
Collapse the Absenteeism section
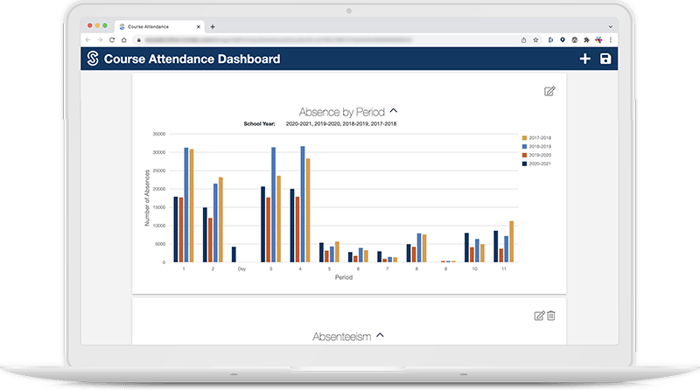tap(380, 335)
